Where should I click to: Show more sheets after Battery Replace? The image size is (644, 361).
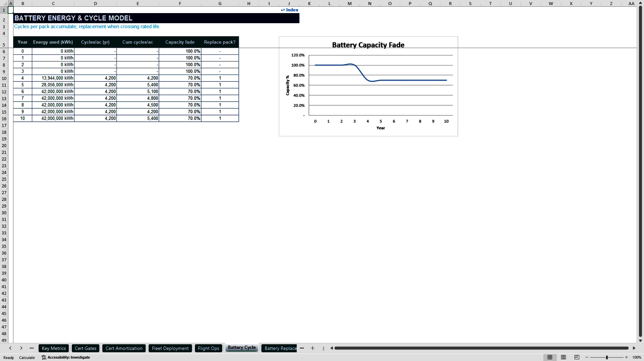(x=302, y=348)
